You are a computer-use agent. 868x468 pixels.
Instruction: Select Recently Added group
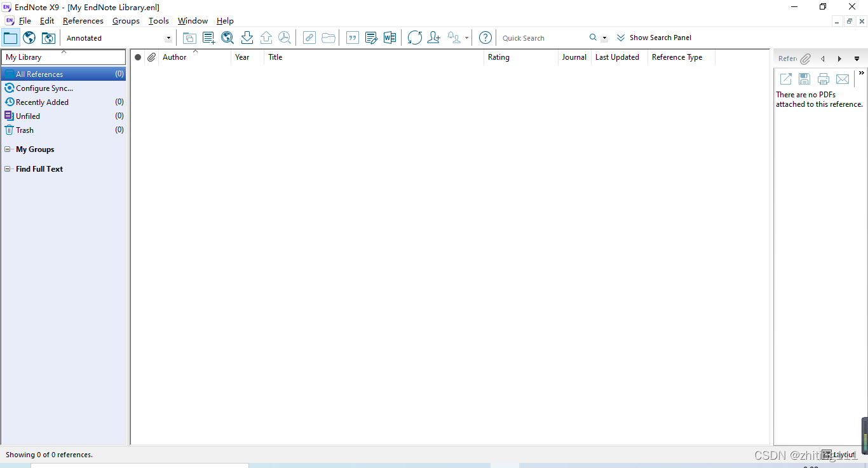[64, 102]
